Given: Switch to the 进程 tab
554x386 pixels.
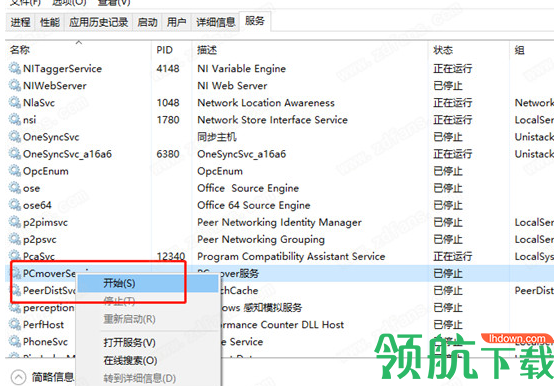Looking at the screenshot, I should (x=20, y=23).
